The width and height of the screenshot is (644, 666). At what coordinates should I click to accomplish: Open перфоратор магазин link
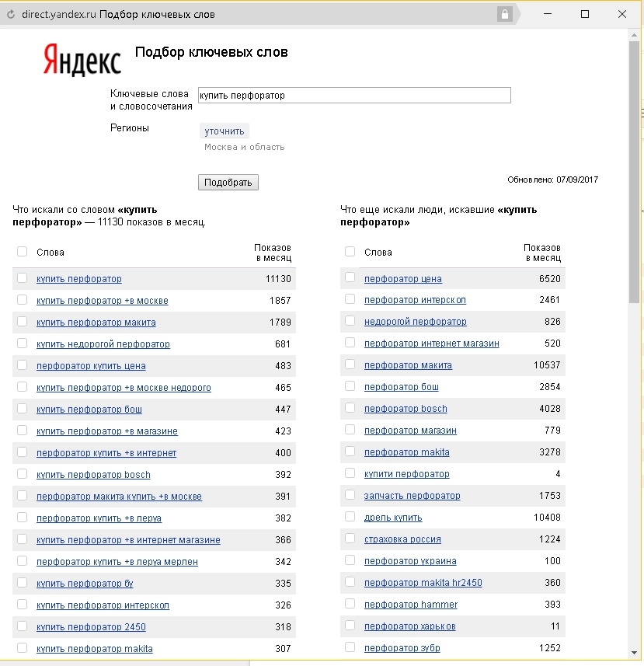[410, 431]
